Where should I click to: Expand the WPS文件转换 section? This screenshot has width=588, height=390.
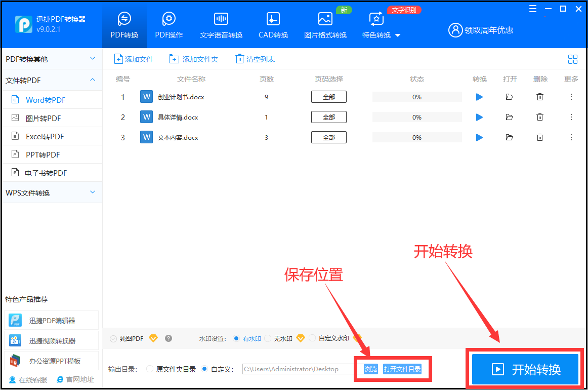51,192
